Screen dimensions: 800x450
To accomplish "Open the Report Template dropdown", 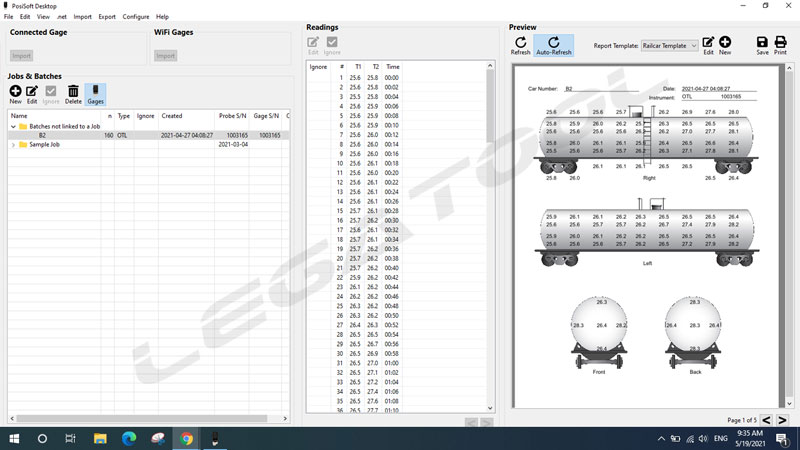I will coord(669,46).
